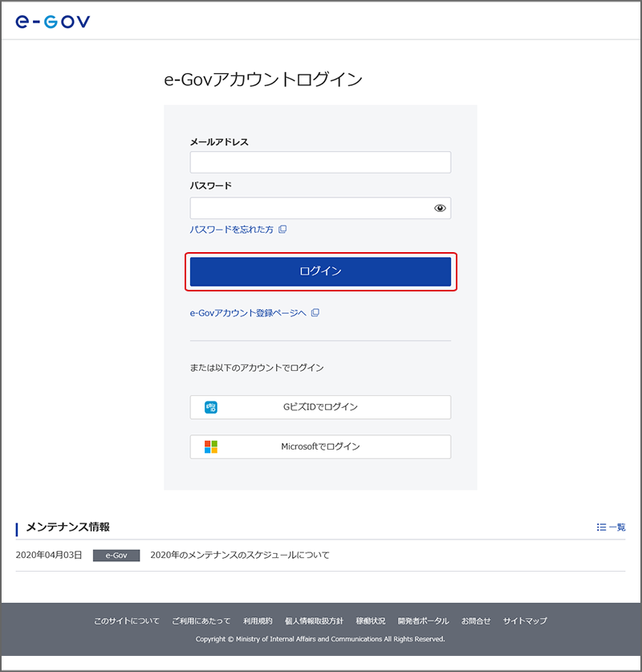Click the external link icon beside パスワードを忘れた方
Image resolution: width=642 pixels, height=672 pixels.
[282, 230]
